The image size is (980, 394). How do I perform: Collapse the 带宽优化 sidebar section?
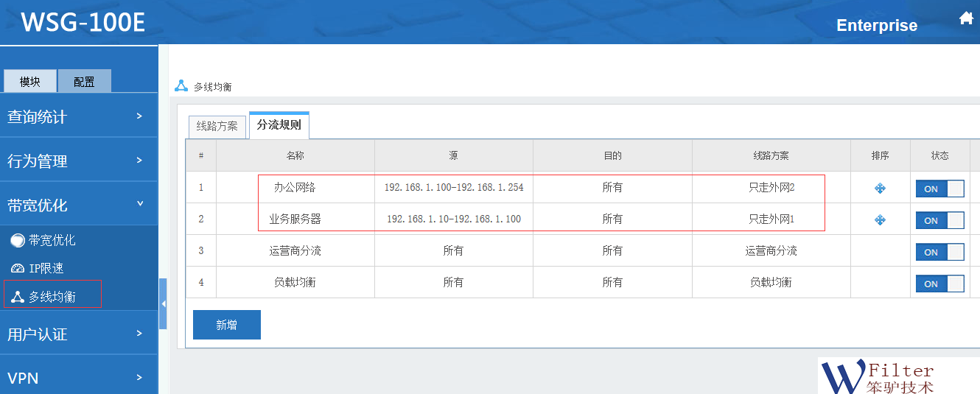(x=79, y=205)
